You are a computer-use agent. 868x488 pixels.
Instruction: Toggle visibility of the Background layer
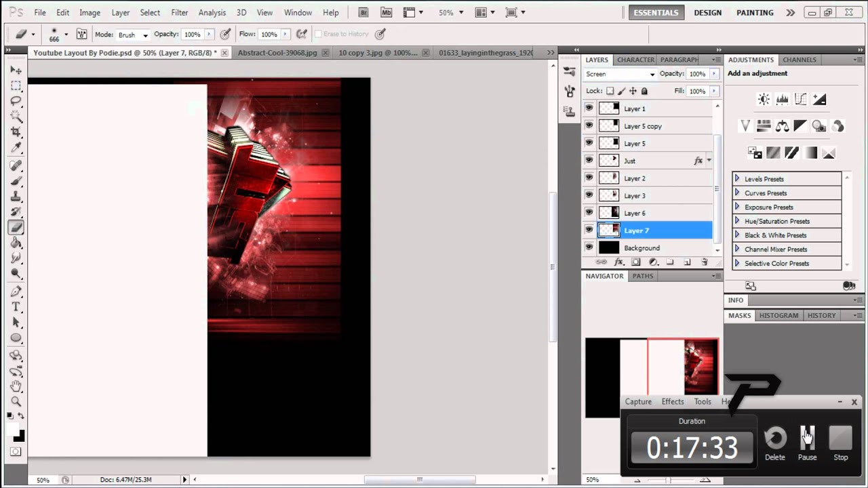tap(589, 248)
